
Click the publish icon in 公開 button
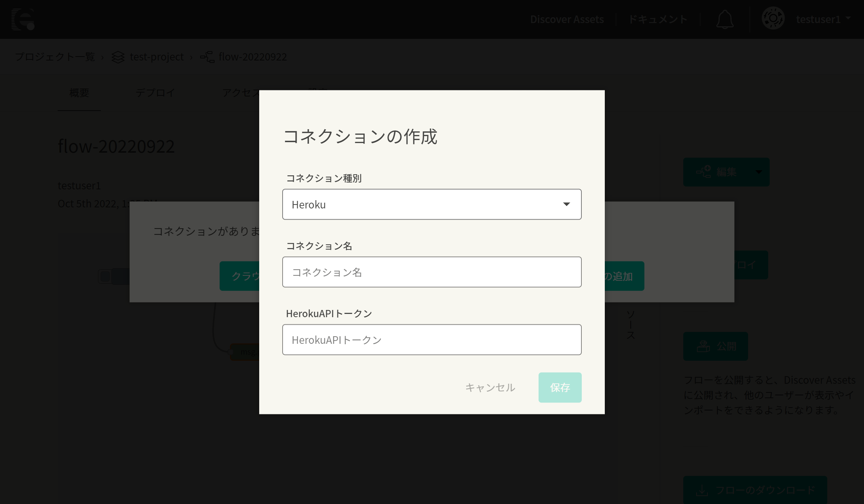[x=703, y=346]
